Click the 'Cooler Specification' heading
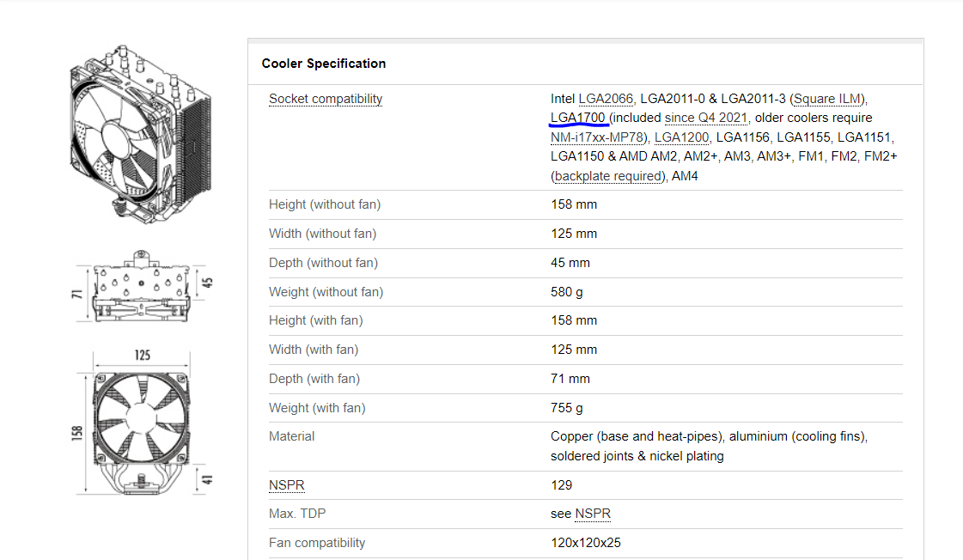The height and width of the screenshot is (560, 963). click(x=324, y=64)
